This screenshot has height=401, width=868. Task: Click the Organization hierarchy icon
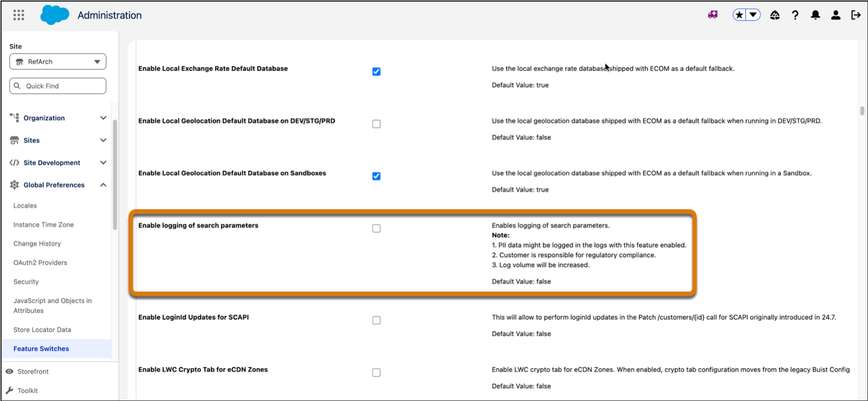(x=14, y=117)
